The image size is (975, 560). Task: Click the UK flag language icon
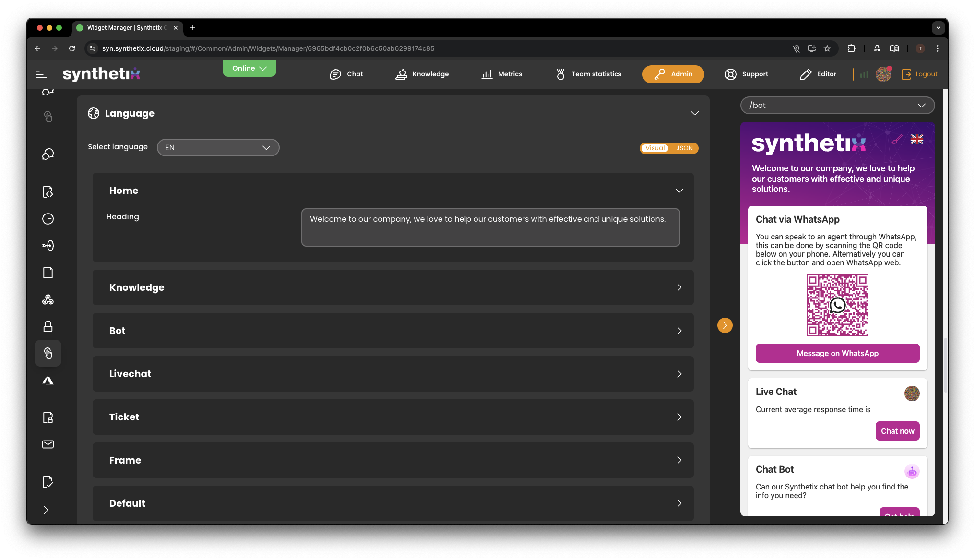(x=916, y=139)
